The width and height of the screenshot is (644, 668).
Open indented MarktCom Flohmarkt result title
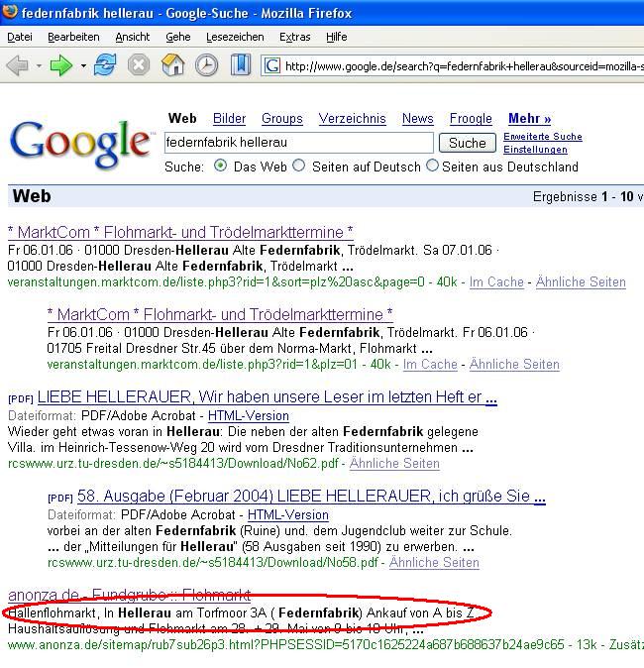coord(220,315)
